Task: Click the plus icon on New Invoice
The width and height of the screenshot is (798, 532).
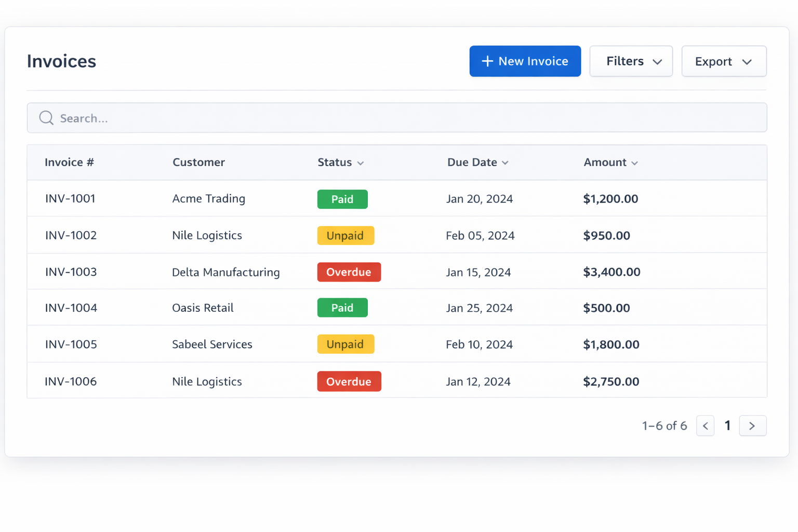Action: (487, 61)
